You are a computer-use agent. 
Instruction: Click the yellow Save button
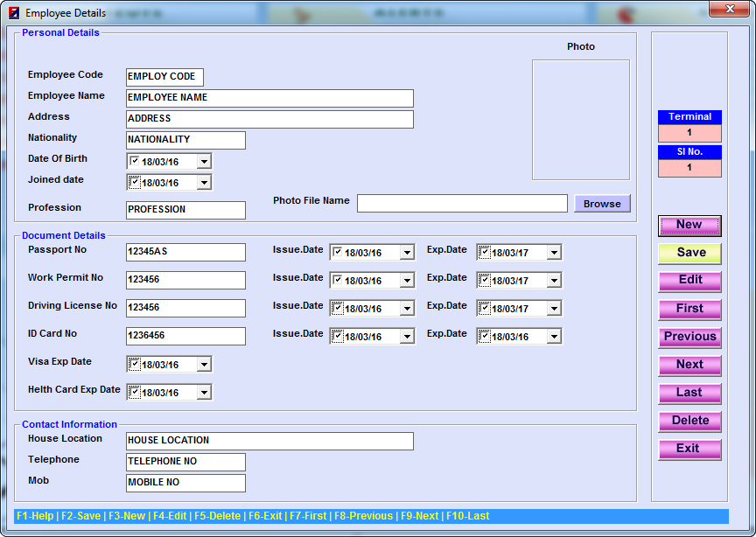click(x=689, y=253)
